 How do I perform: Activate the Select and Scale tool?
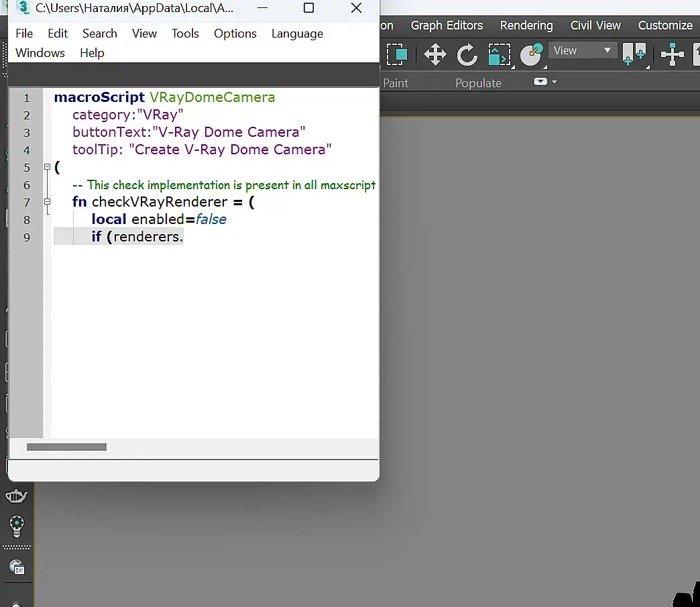pyautogui.click(x=500, y=54)
